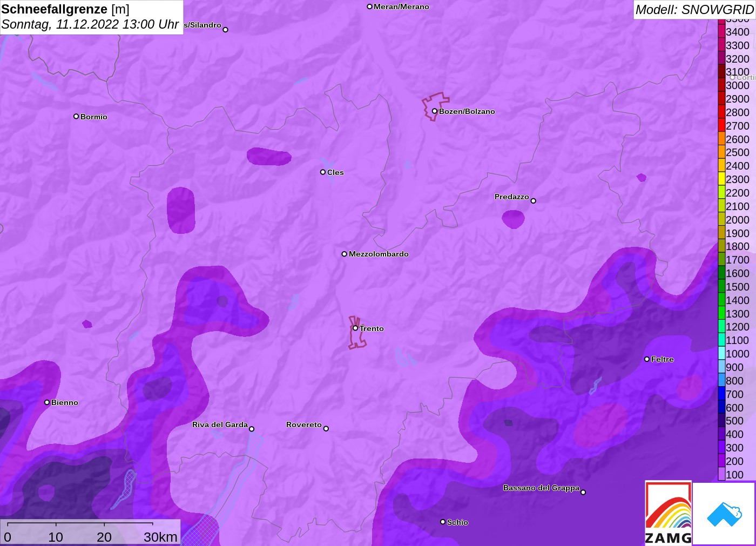Click the Bassano del Grappa label

[x=541, y=488]
